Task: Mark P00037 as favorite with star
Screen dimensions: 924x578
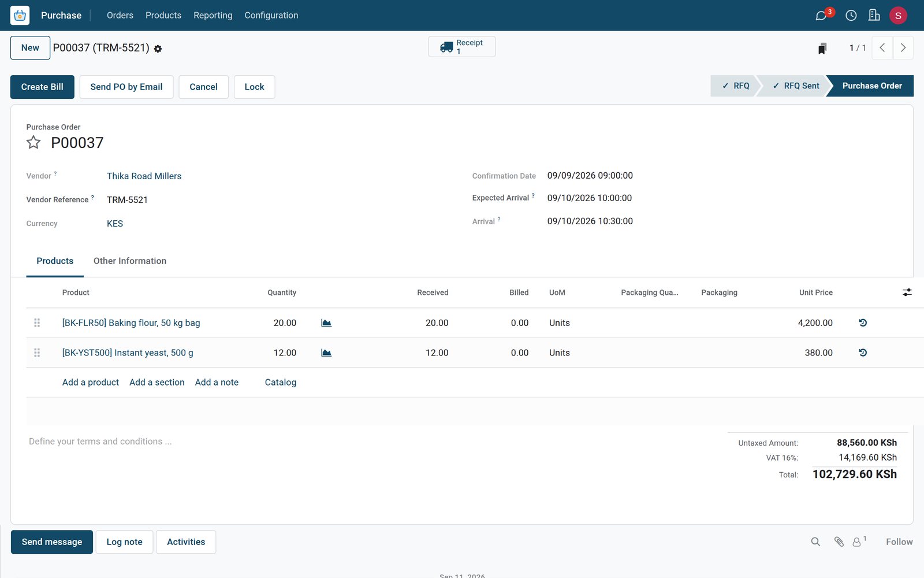Action: pyautogui.click(x=33, y=142)
